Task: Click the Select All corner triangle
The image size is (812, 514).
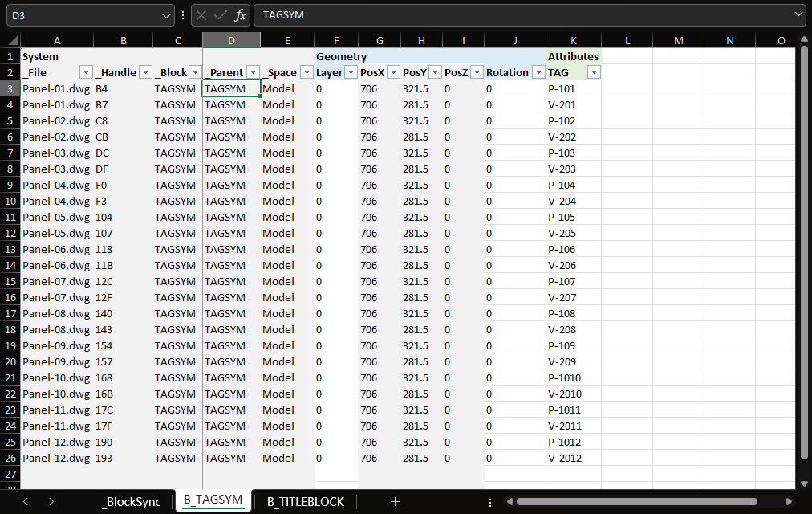Action: pos(12,40)
